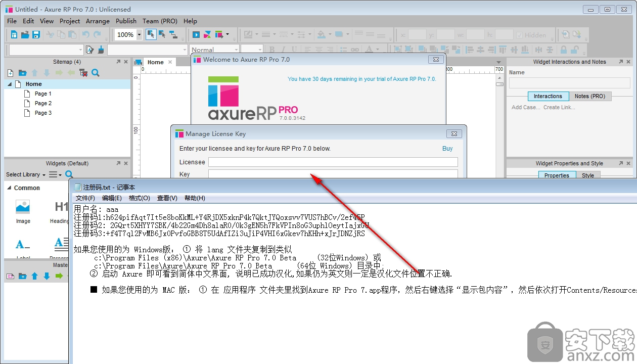Move master down with blue arrow
This screenshot has height=364, width=637.
47,276
